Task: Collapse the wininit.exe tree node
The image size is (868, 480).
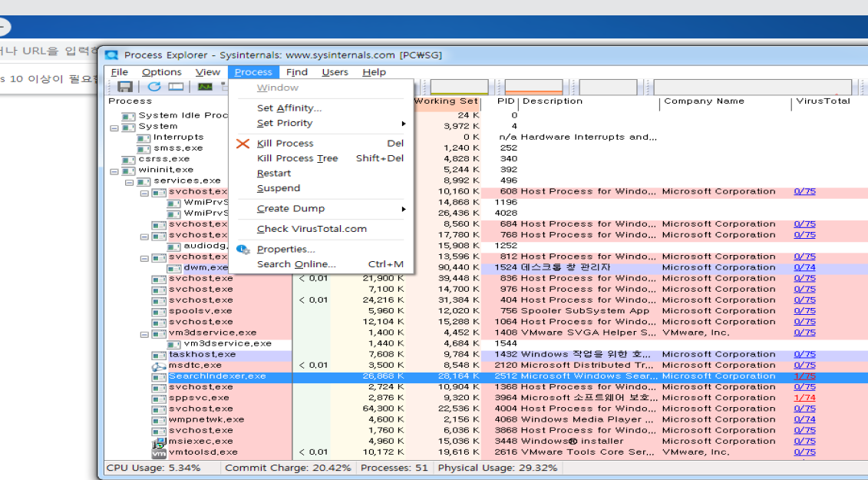Action: [114, 171]
